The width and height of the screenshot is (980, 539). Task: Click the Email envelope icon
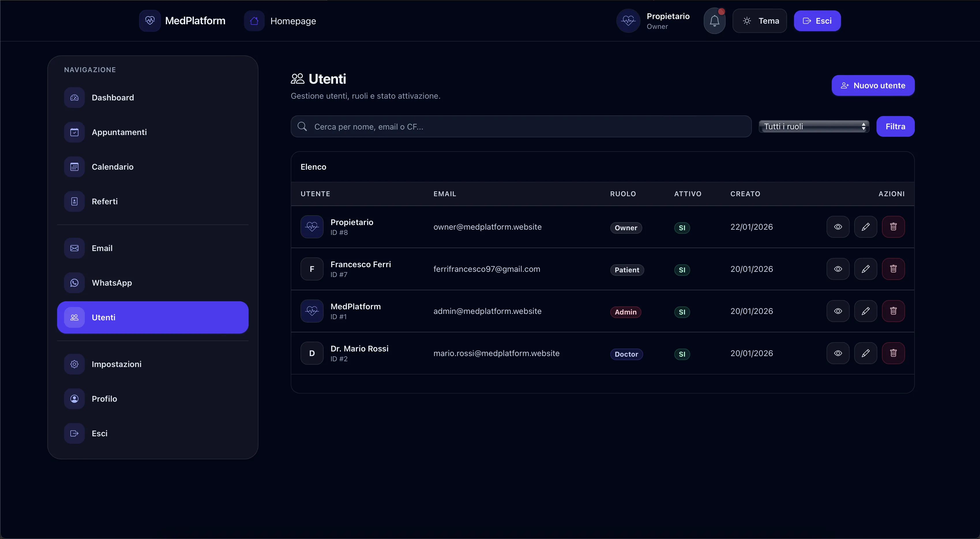coord(74,248)
